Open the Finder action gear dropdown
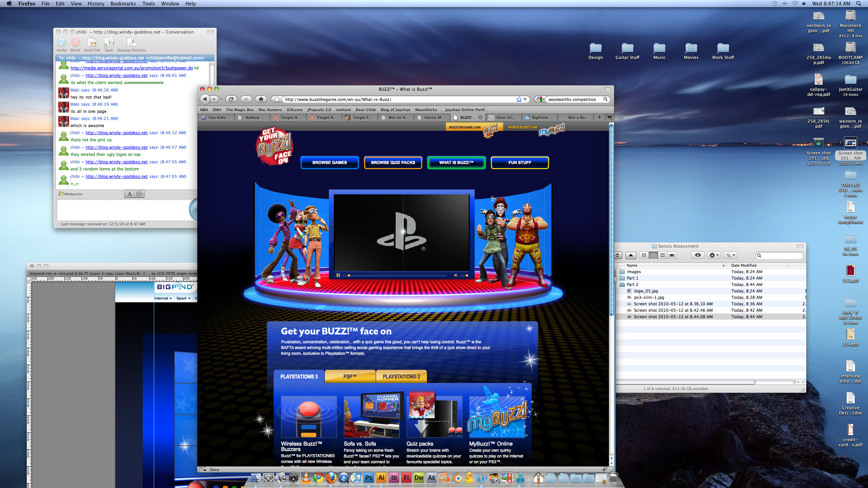Viewport: 868px width, 488px height. pyautogui.click(x=714, y=255)
